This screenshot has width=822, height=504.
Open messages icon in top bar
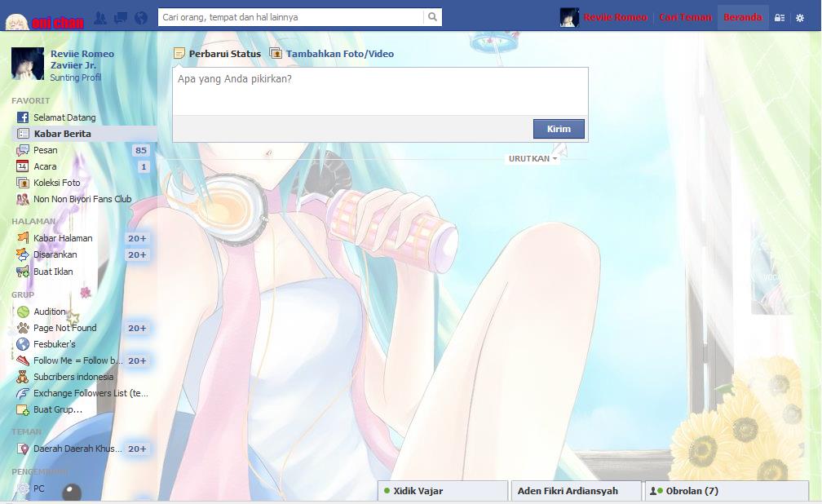(x=121, y=19)
